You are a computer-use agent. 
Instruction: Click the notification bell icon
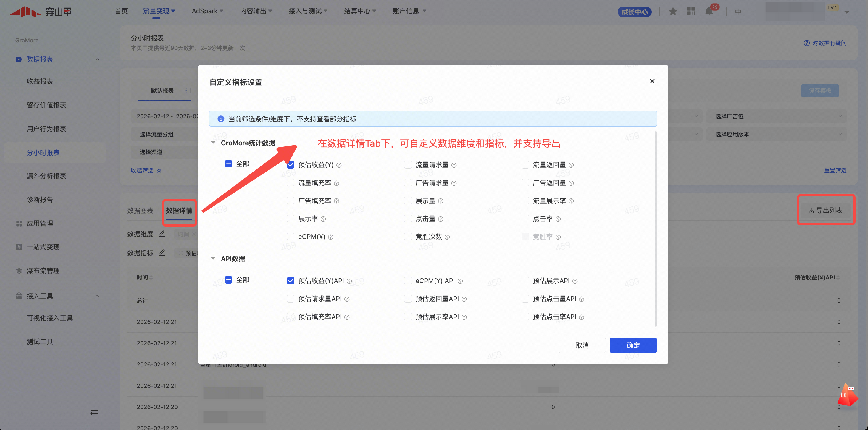pyautogui.click(x=709, y=12)
